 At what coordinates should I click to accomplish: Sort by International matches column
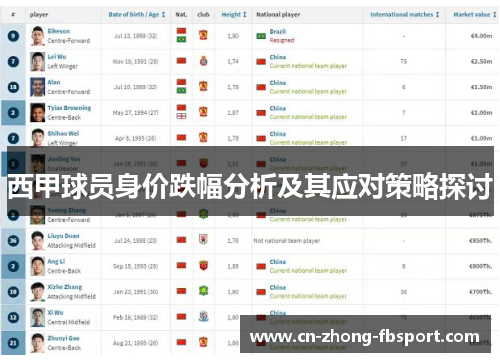point(405,14)
